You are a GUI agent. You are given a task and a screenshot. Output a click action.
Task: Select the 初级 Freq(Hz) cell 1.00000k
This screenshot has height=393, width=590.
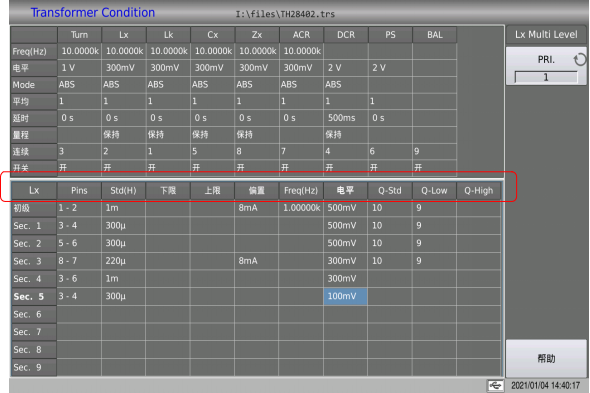(x=301, y=208)
